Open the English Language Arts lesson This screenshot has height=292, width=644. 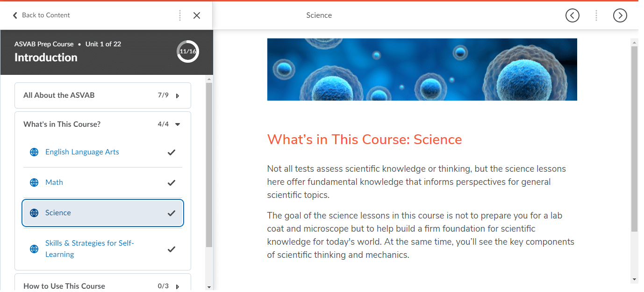coord(82,152)
